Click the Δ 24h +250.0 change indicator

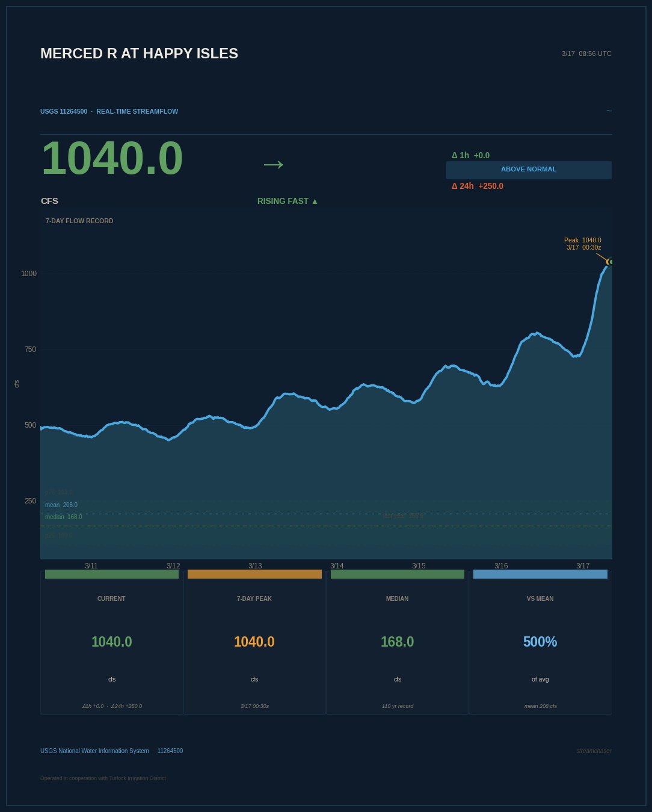[x=478, y=186]
